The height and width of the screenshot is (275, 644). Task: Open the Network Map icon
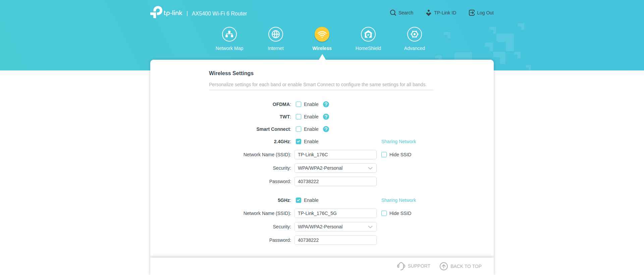tap(229, 34)
